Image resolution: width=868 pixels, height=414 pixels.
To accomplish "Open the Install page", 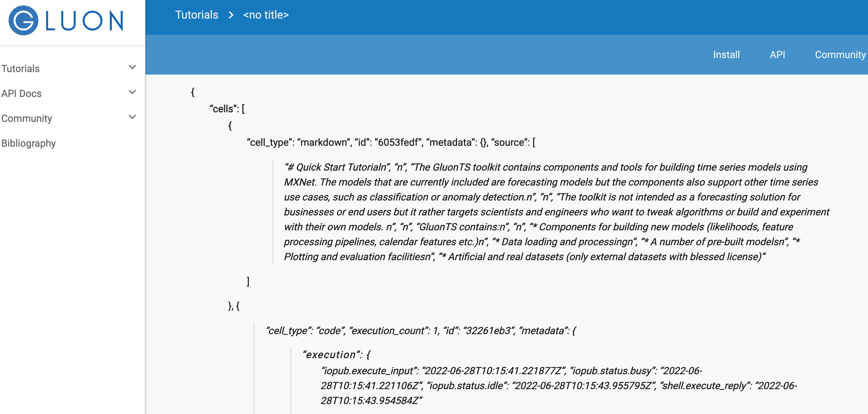I will 726,55.
